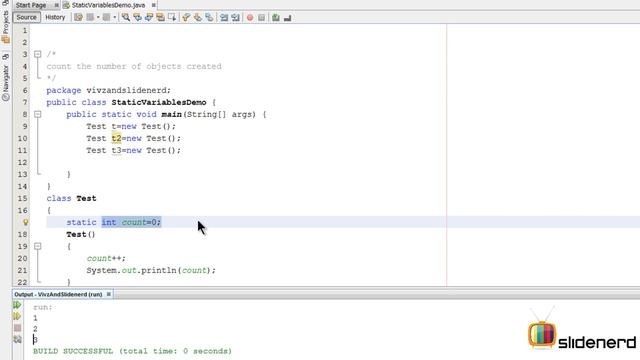Open dropdown arrow next to Back icon

[98, 17]
